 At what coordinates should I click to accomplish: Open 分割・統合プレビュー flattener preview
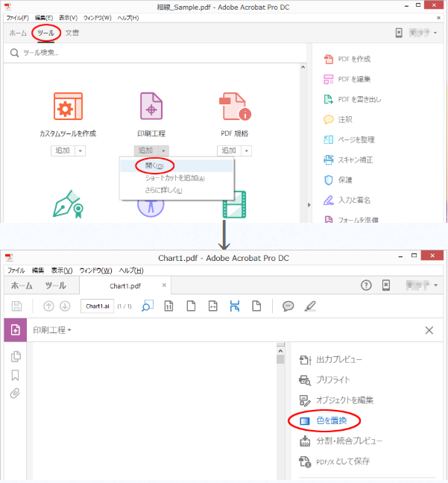pyautogui.click(x=341, y=441)
